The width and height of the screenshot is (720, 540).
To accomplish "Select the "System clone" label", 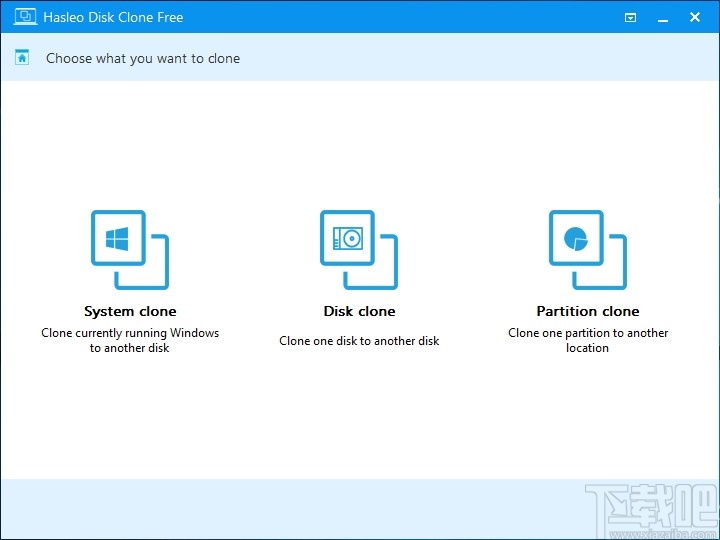I will coord(130,311).
